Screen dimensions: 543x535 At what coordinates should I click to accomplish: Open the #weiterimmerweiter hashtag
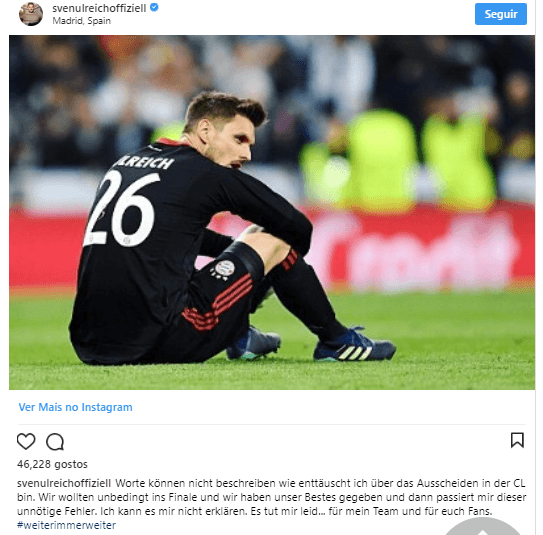[x=66, y=525]
